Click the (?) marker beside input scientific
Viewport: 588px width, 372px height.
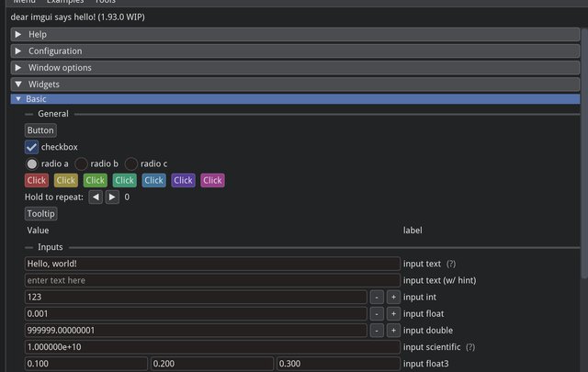click(x=470, y=347)
